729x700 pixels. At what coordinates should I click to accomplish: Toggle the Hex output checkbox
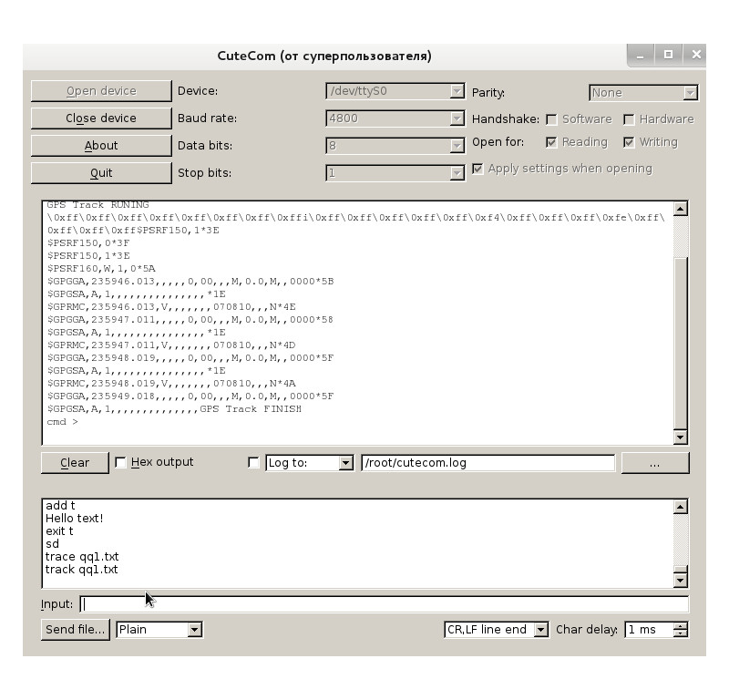[x=120, y=462]
